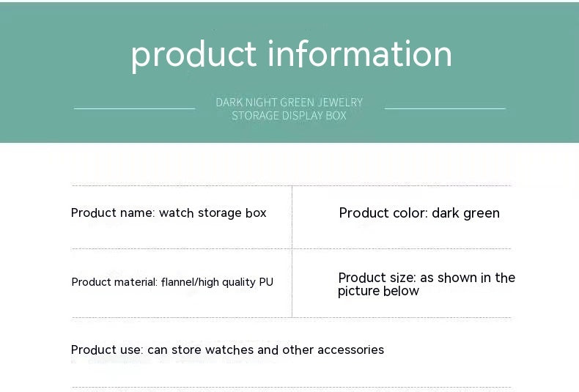579x392 pixels.
Task: Select the "DARK NIGHT GREEN JEWELRY" subtitle line
Action: pyautogui.click(x=289, y=103)
